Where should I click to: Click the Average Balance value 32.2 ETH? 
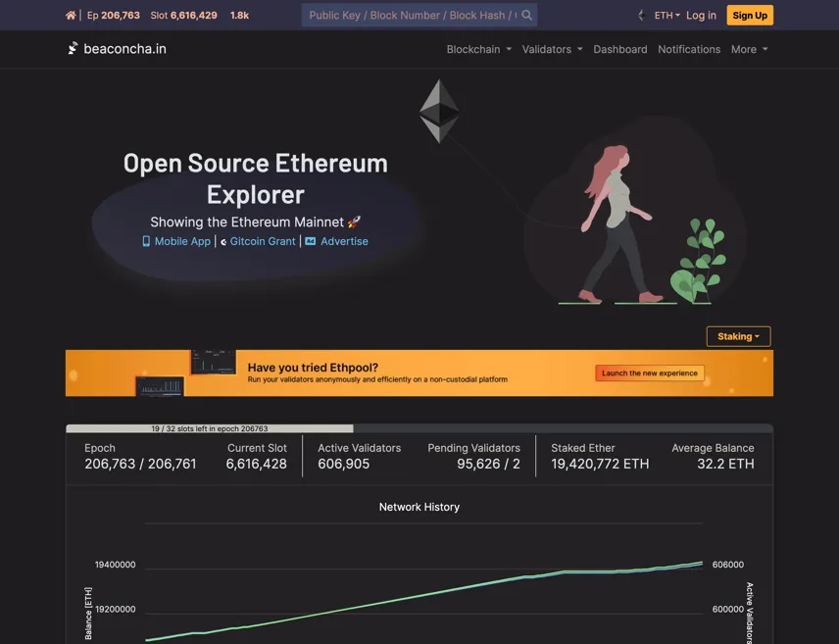[725, 464]
